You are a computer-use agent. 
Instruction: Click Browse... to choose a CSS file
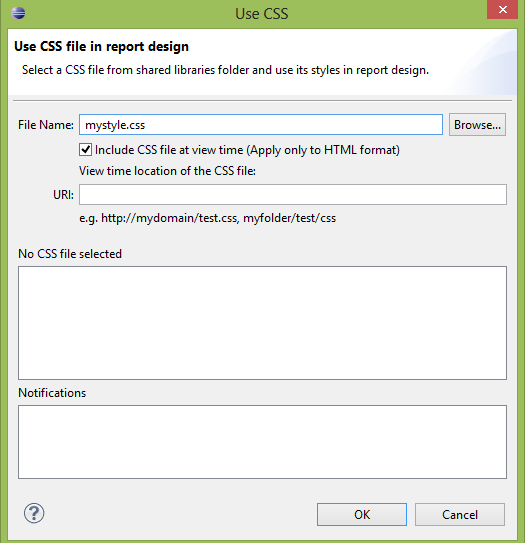click(x=477, y=125)
